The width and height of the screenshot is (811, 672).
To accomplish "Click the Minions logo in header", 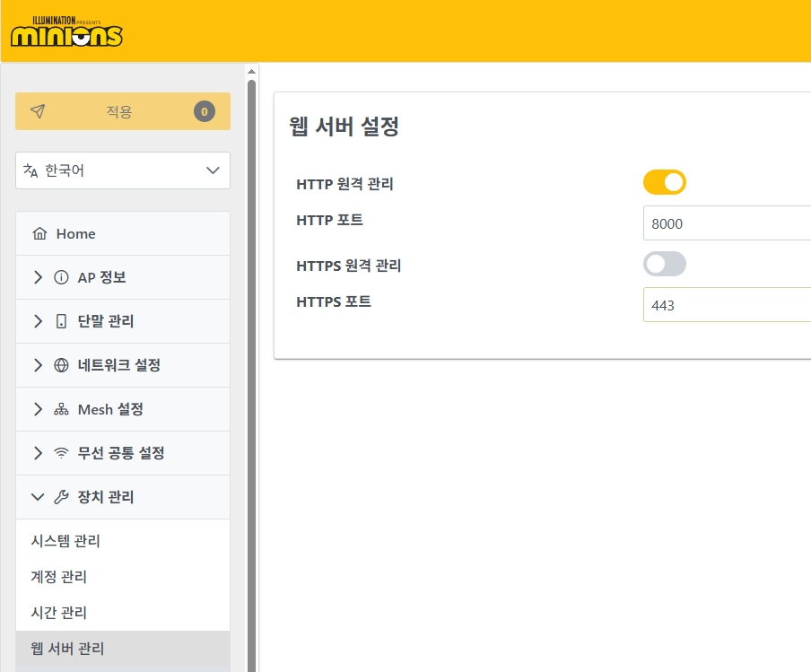I will tap(66, 31).
